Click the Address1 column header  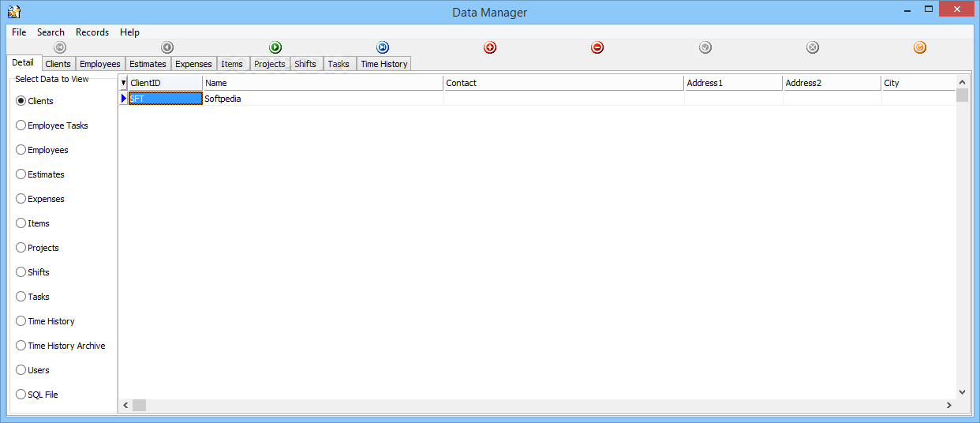733,83
